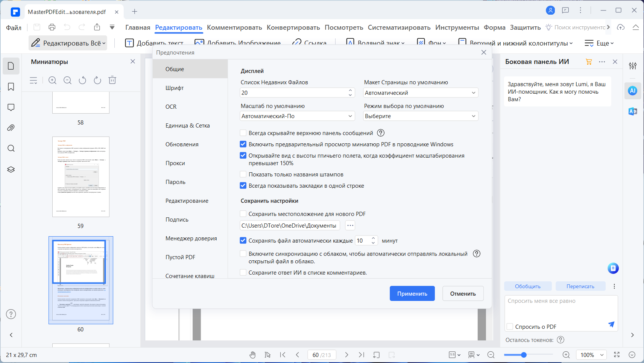The width and height of the screenshot is (644, 363).
Task: Open the layers icon in the left sidebar
Action: pos(11,170)
